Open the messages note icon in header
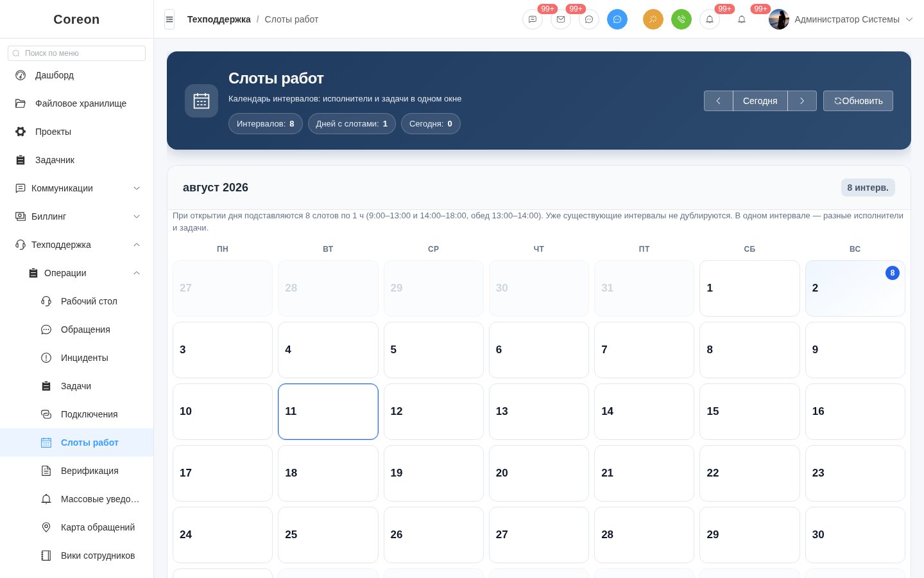The height and width of the screenshot is (578, 924). click(533, 19)
